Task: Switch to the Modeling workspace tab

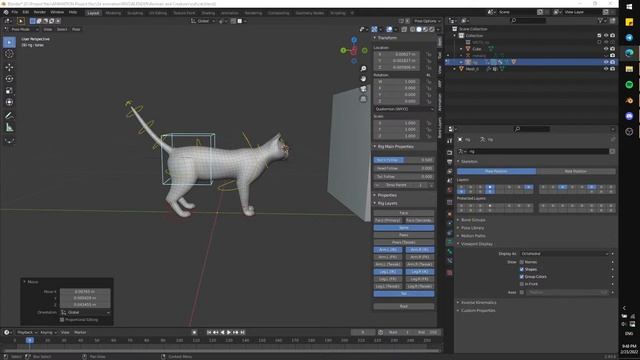Action: coord(113,13)
